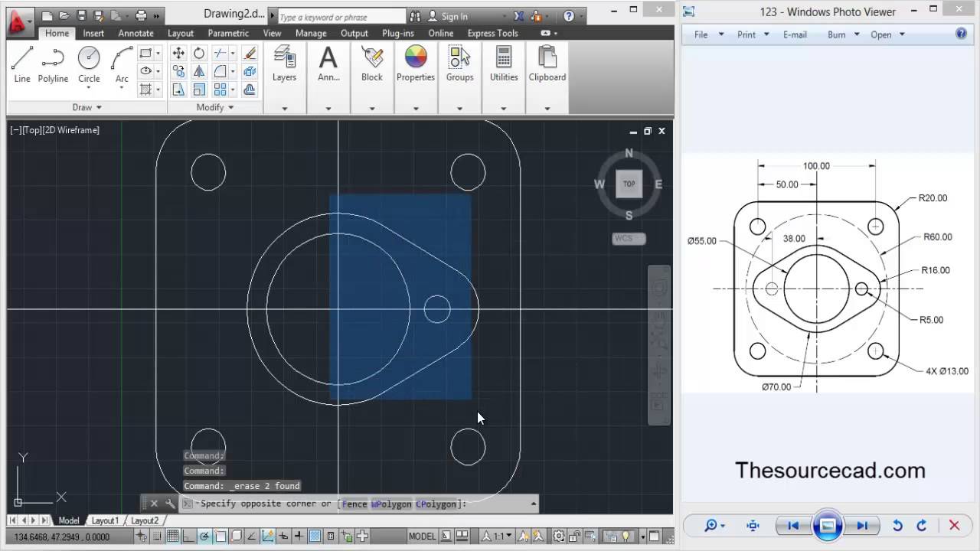
Task: Select the Rotate tool in Modify panel
Action: point(199,53)
